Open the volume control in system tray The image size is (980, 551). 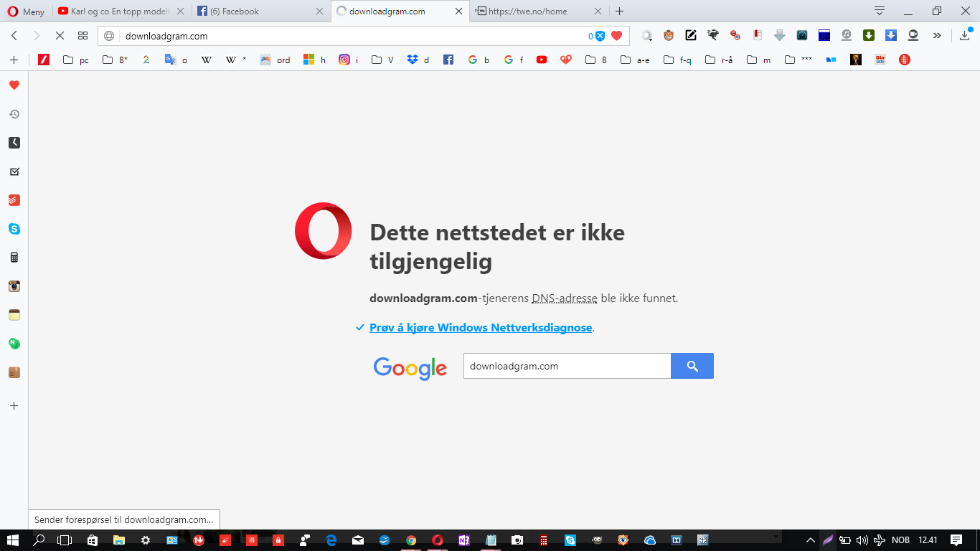862,540
